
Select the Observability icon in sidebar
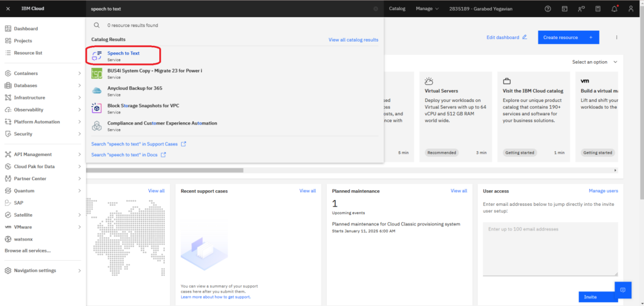(8, 110)
